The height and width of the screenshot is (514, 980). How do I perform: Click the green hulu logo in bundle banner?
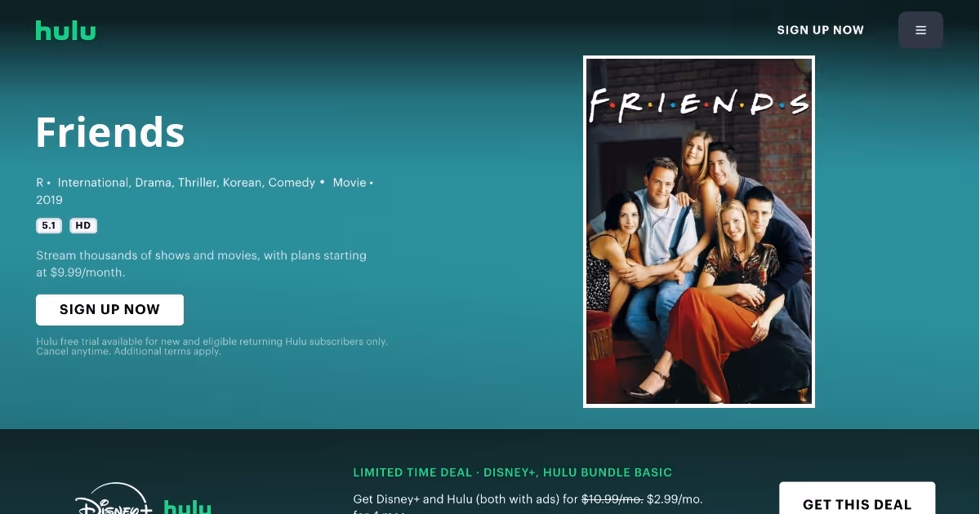tap(187, 506)
